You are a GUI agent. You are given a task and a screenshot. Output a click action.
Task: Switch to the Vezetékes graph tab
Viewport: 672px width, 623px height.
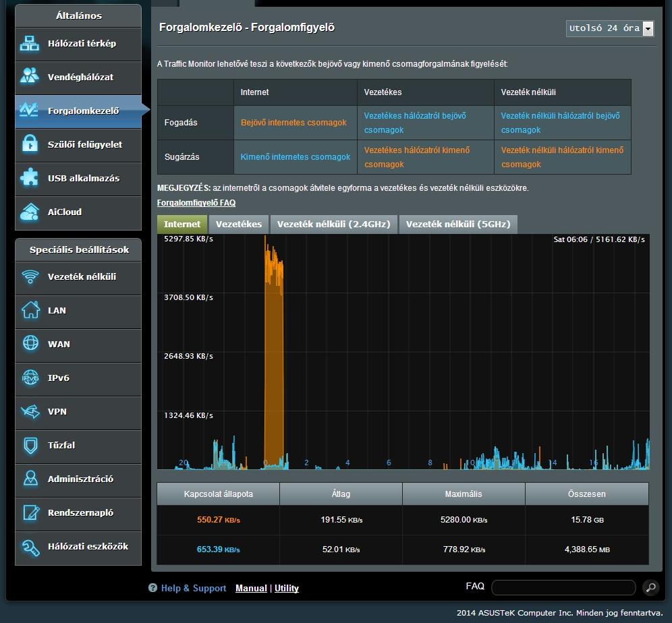239,224
